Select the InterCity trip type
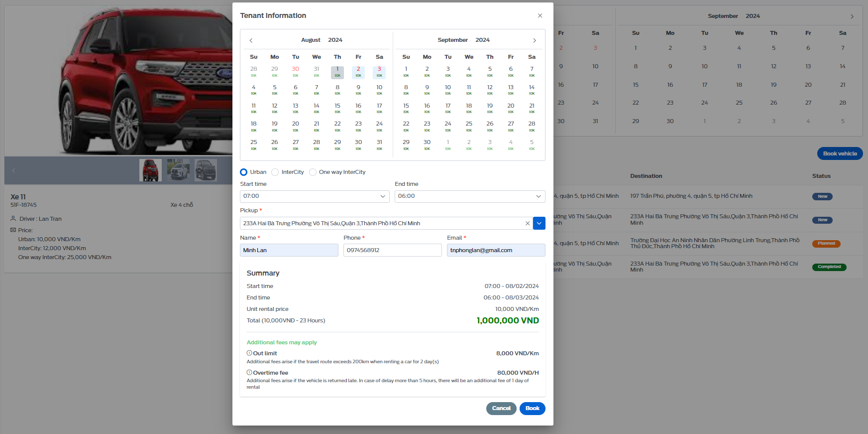The width and height of the screenshot is (868, 434). 275,172
